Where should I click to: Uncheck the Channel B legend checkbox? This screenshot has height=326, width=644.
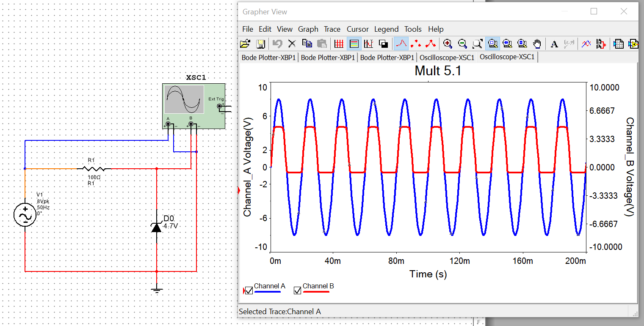coord(297,290)
